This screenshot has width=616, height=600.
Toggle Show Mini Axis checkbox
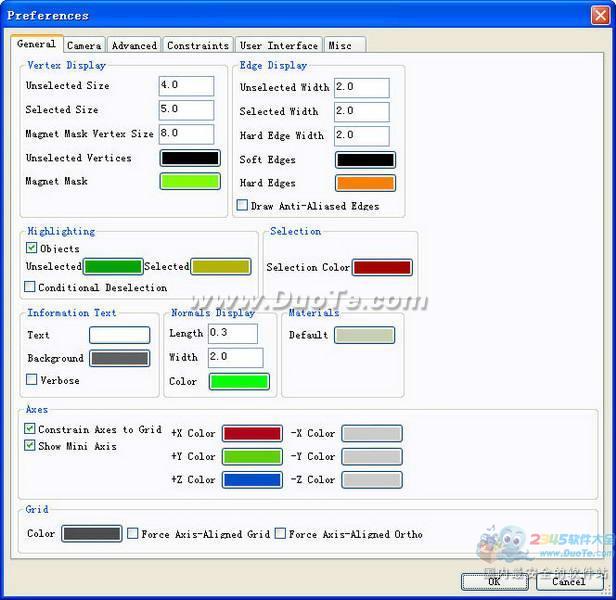point(30,446)
